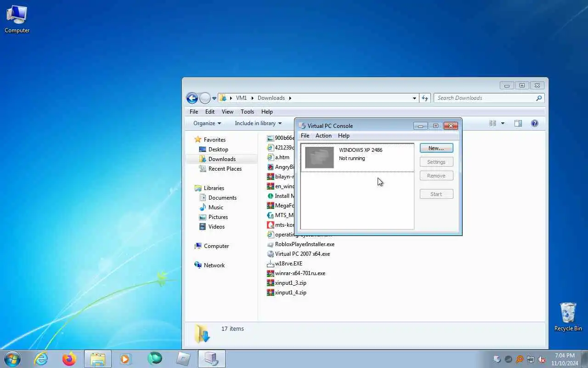The height and width of the screenshot is (368, 588).
Task: Select the WINDOWS XP 2486 name text
Action: pos(361,150)
